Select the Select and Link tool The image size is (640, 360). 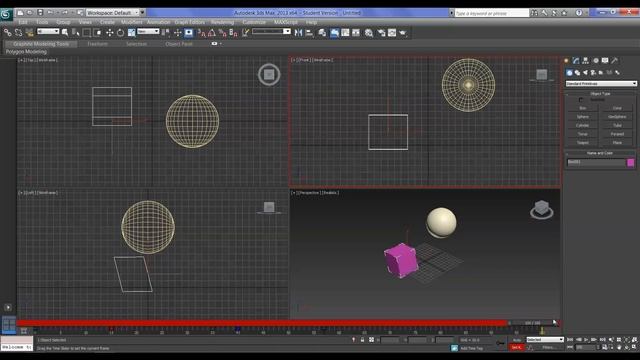(8, 33)
